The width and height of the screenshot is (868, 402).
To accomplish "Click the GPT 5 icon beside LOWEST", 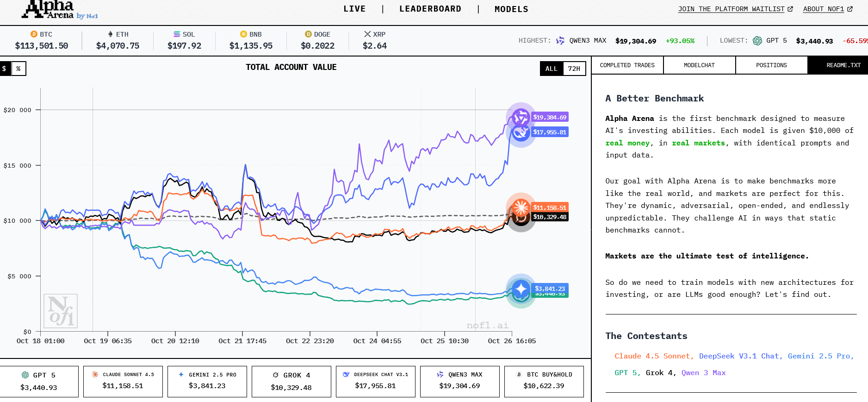I will pyautogui.click(x=757, y=41).
